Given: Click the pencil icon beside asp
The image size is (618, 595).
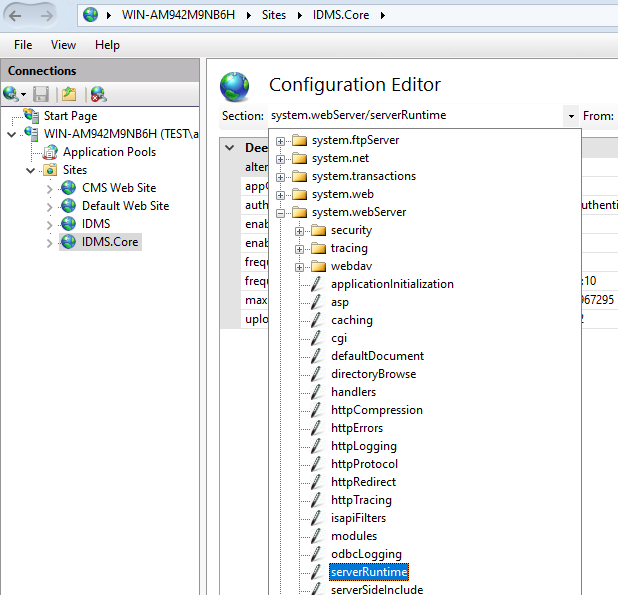Looking at the screenshot, I should (317, 302).
